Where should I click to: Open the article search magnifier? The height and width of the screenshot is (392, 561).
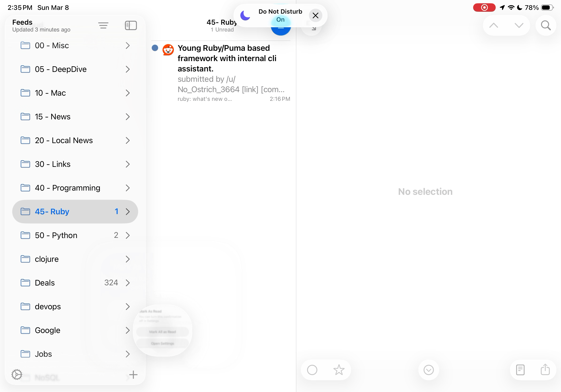(545, 25)
